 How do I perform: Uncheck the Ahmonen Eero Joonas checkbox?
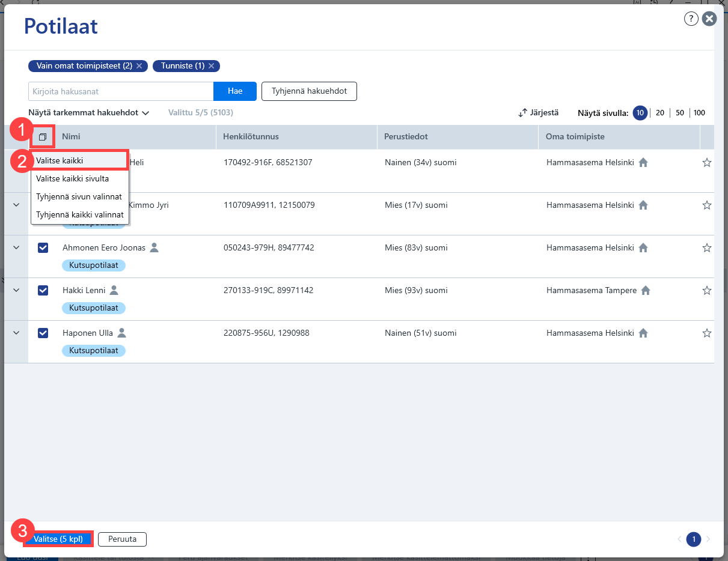click(43, 247)
